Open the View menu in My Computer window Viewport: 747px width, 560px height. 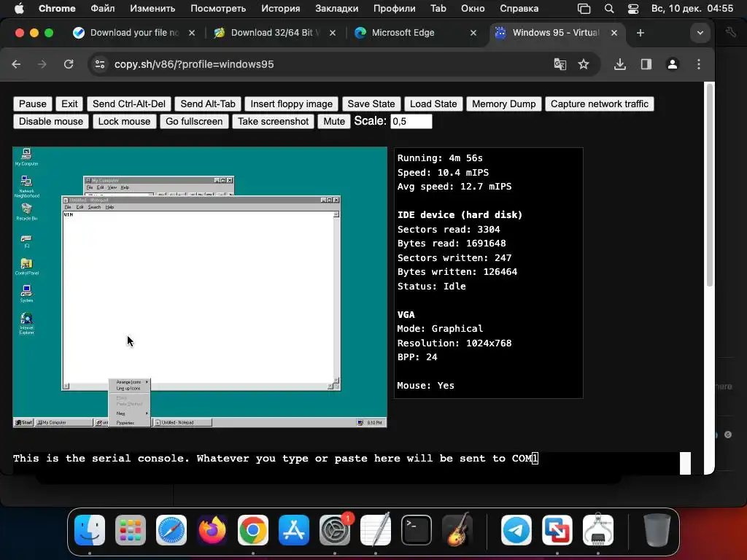tap(112, 187)
